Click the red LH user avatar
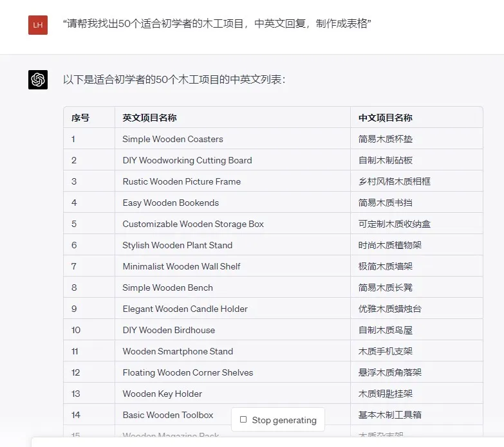The image size is (504, 447). (x=38, y=25)
